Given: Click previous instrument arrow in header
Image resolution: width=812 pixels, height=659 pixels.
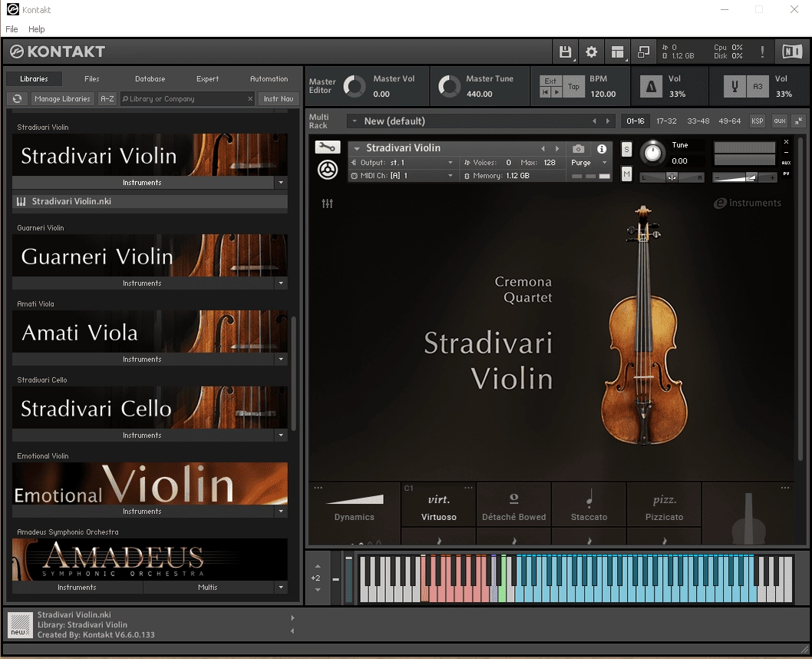Looking at the screenshot, I should point(543,149).
